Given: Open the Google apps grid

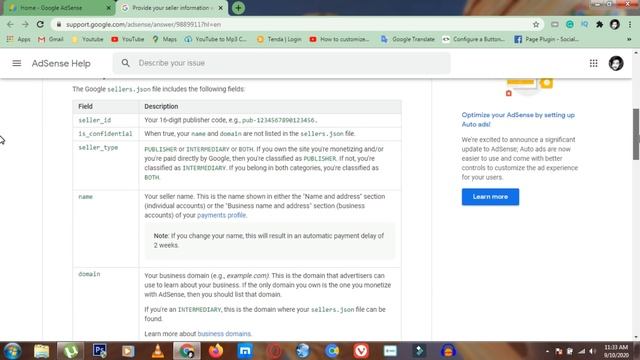Looking at the screenshot, I should [593, 63].
